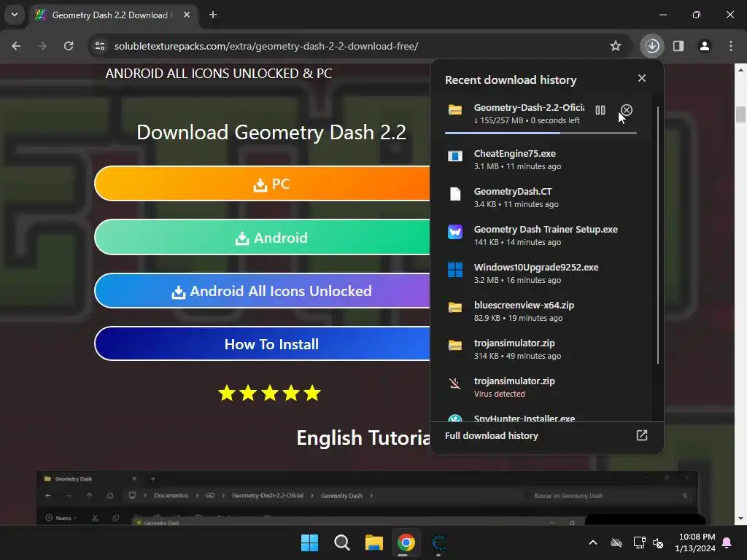This screenshot has width=747, height=560.
Task: Click the Geometry-Dash-2.2-Oficial folder icon
Action: (x=455, y=109)
